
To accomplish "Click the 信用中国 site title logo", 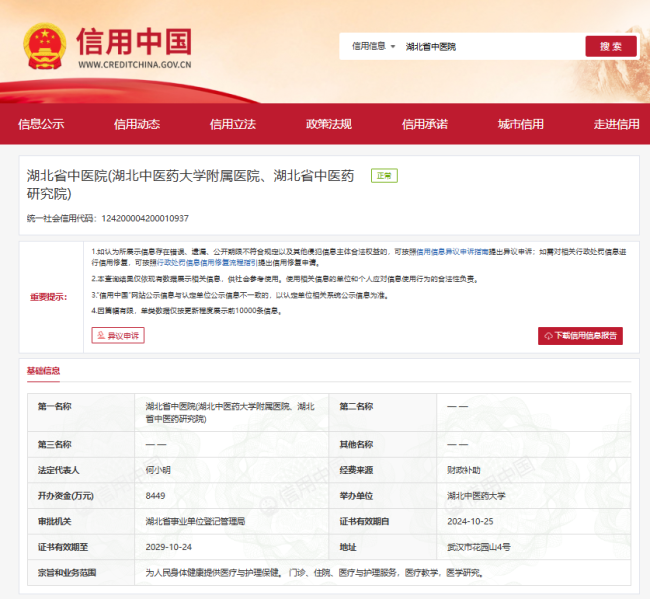I will (x=133, y=40).
